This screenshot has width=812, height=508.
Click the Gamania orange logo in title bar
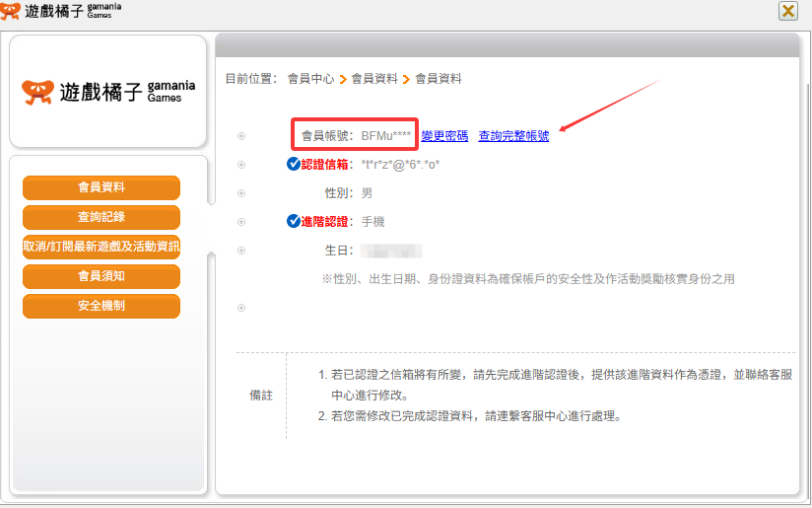point(10,11)
